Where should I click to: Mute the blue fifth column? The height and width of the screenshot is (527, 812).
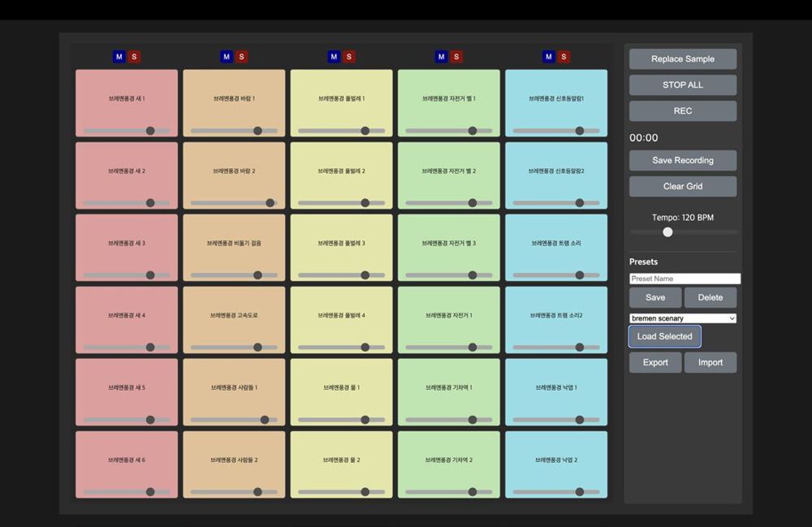click(549, 57)
